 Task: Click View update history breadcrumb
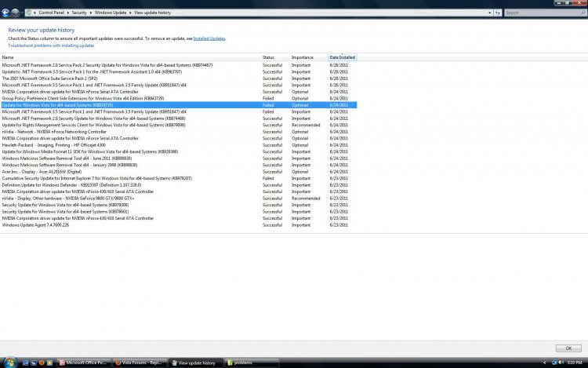[152, 13]
